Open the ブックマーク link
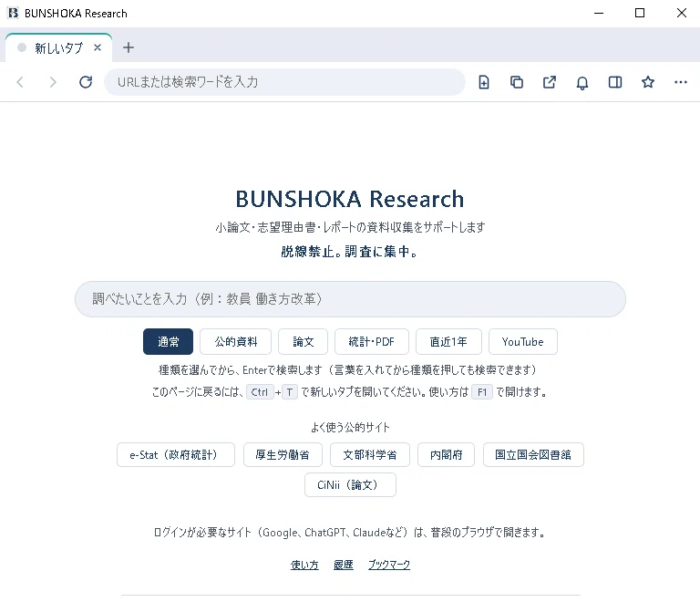Image resolution: width=700 pixels, height=602 pixels. coord(389,565)
